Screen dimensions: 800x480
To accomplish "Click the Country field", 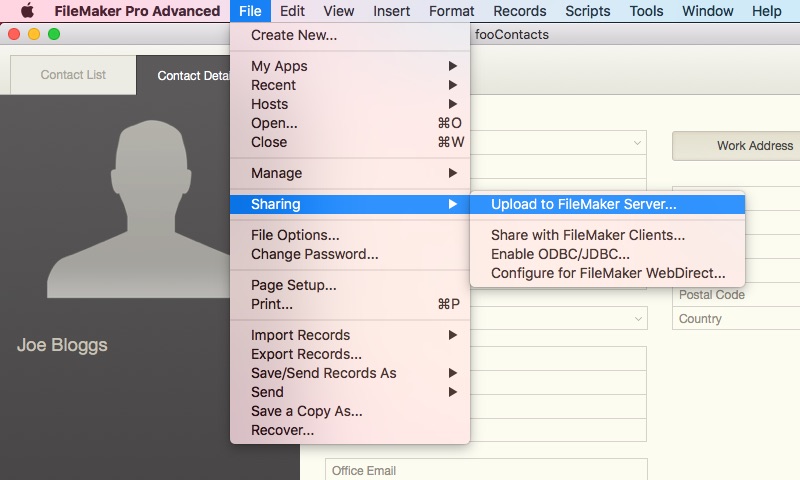I will 736,319.
